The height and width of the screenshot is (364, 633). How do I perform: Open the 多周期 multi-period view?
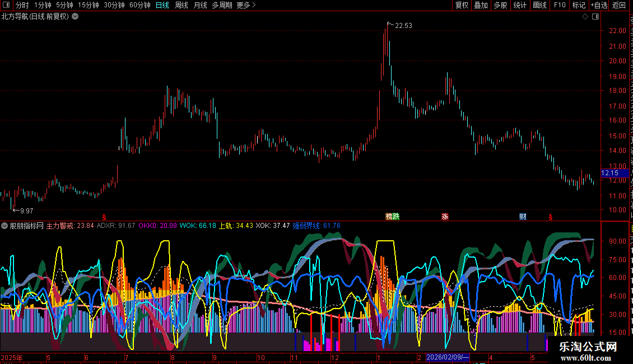(222, 5)
